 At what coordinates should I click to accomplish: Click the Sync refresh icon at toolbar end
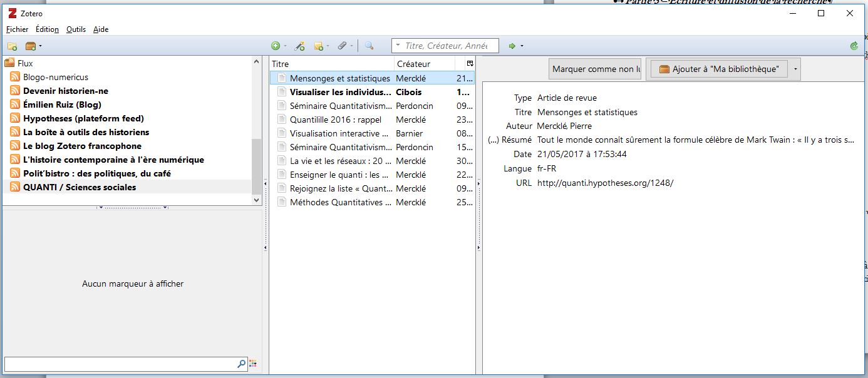854,46
